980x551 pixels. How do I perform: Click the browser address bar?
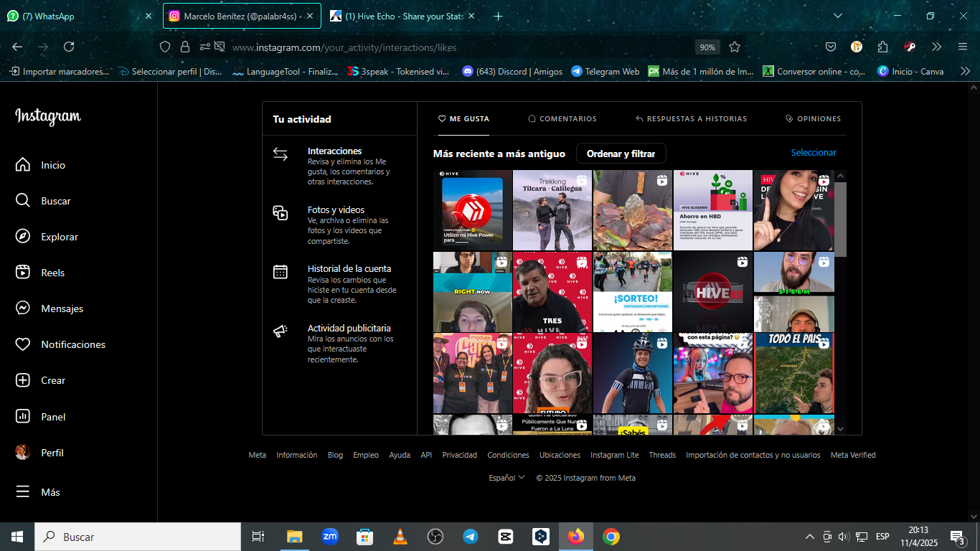click(x=459, y=47)
